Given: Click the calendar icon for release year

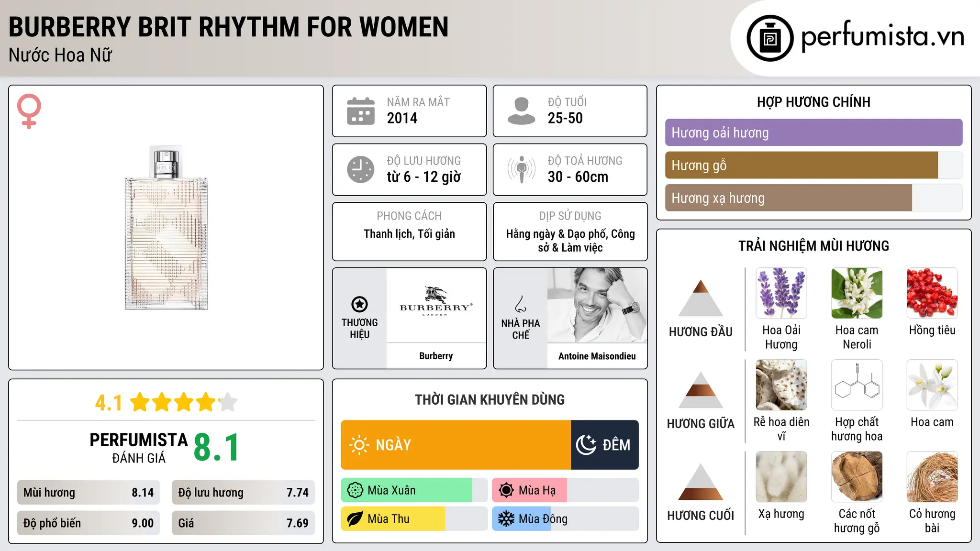Looking at the screenshot, I should pos(361,111).
